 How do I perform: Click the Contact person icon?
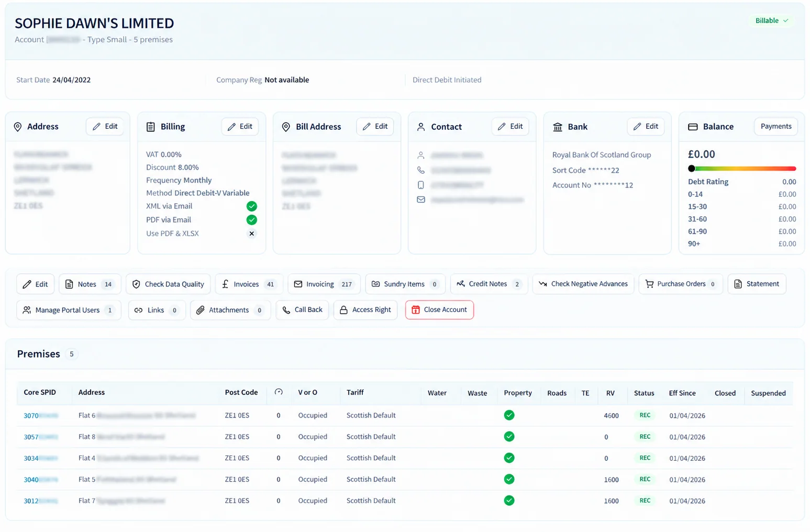click(x=421, y=127)
